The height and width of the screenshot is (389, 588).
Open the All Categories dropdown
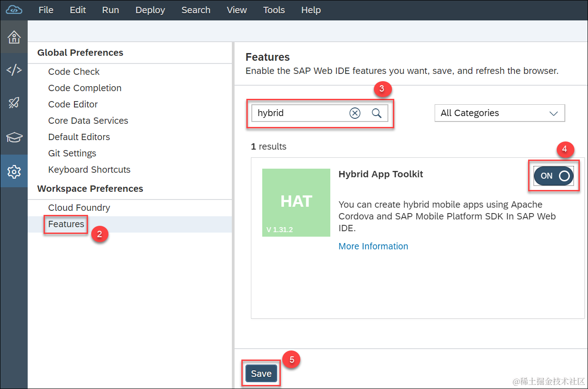(500, 113)
